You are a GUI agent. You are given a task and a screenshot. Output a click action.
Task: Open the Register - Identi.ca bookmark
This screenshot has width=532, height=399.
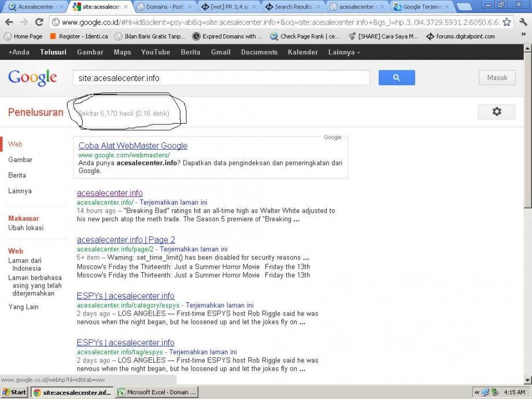(79, 36)
